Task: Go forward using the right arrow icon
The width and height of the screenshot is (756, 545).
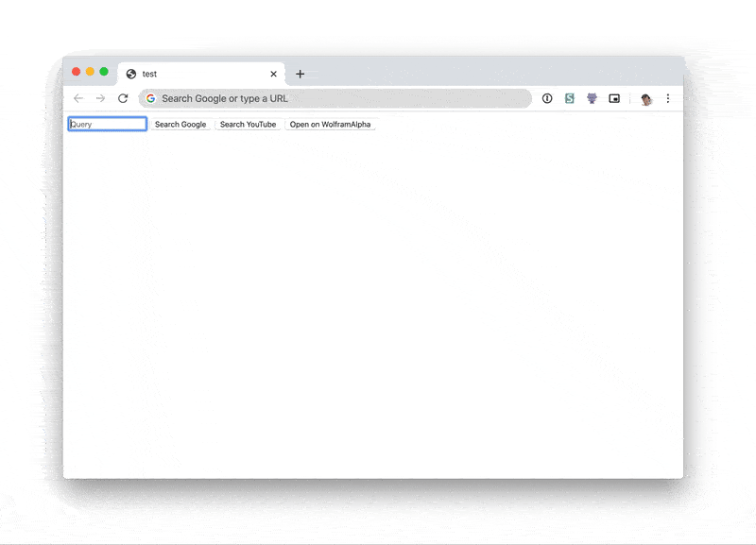Action: click(x=100, y=98)
